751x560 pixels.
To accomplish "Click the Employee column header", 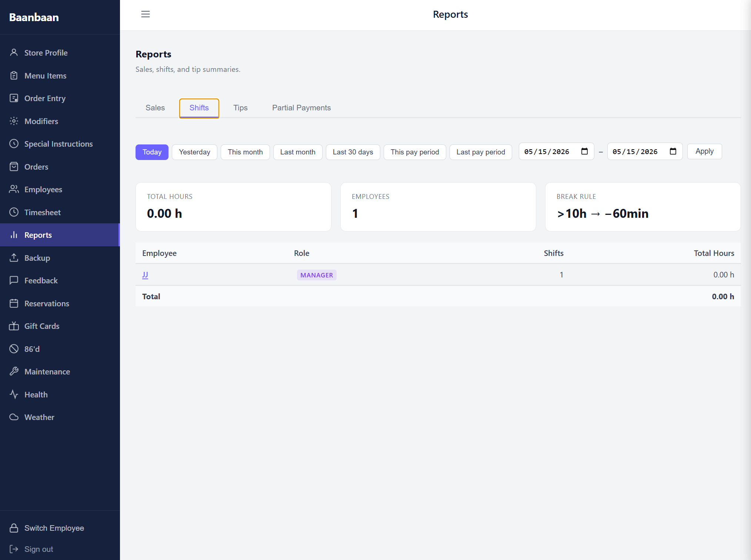I will (x=159, y=253).
